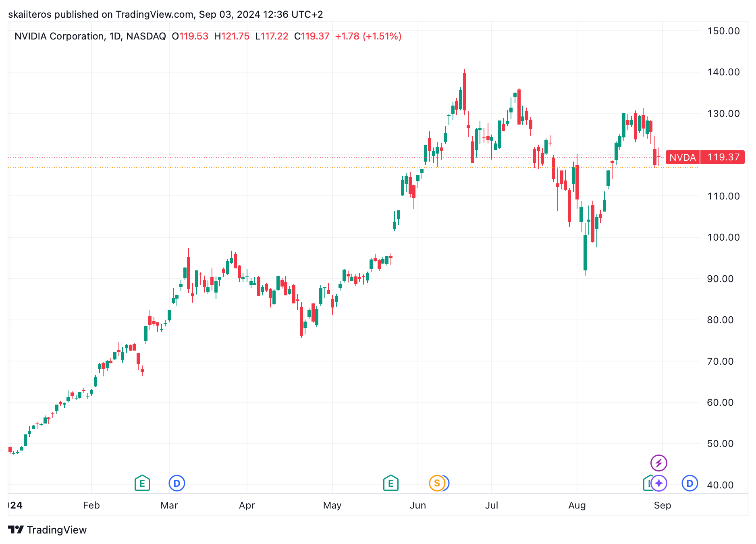
Task: Click the purple lightning bolt event icon
Action: coord(659,463)
